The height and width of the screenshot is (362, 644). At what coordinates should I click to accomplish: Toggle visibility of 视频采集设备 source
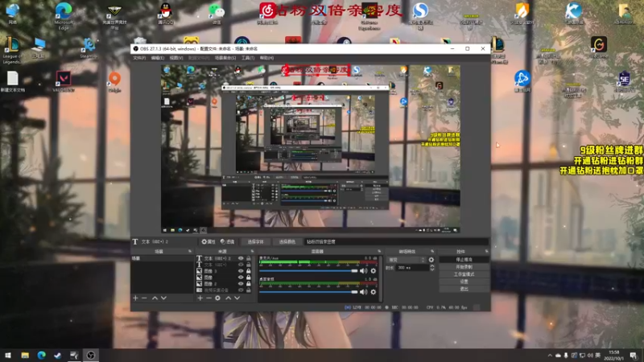pyautogui.click(x=241, y=290)
